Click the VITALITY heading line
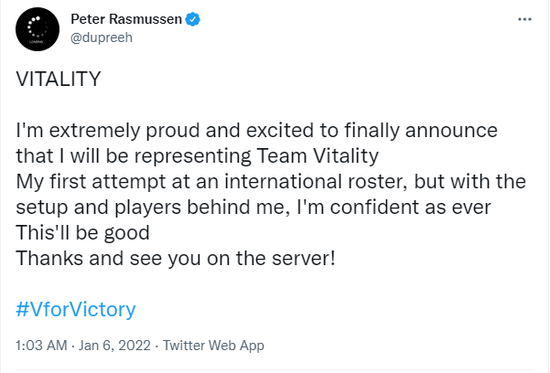550x373 pixels. [x=58, y=79]
